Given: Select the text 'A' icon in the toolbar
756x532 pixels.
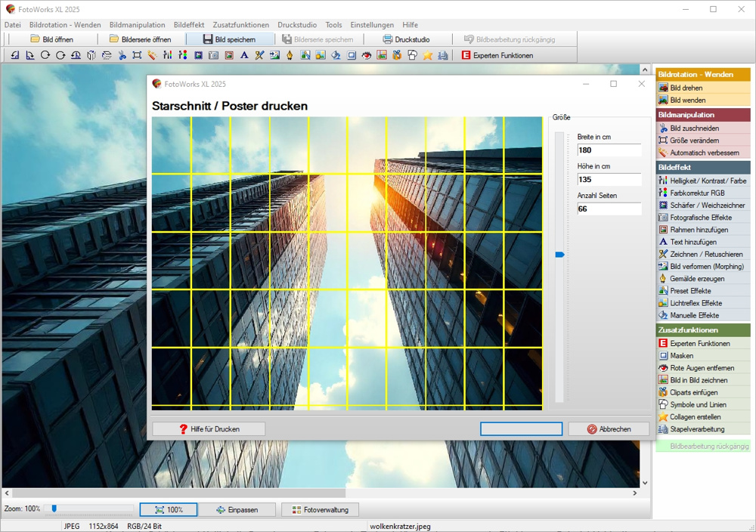Looking at the screenshot, I should click(x=244, y=55).
